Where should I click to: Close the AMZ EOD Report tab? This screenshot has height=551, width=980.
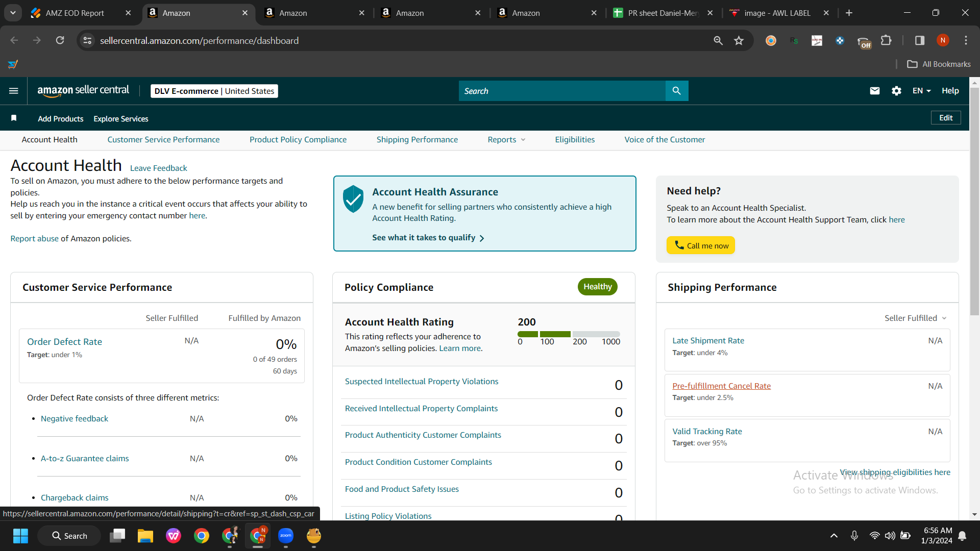click(128, 13)
